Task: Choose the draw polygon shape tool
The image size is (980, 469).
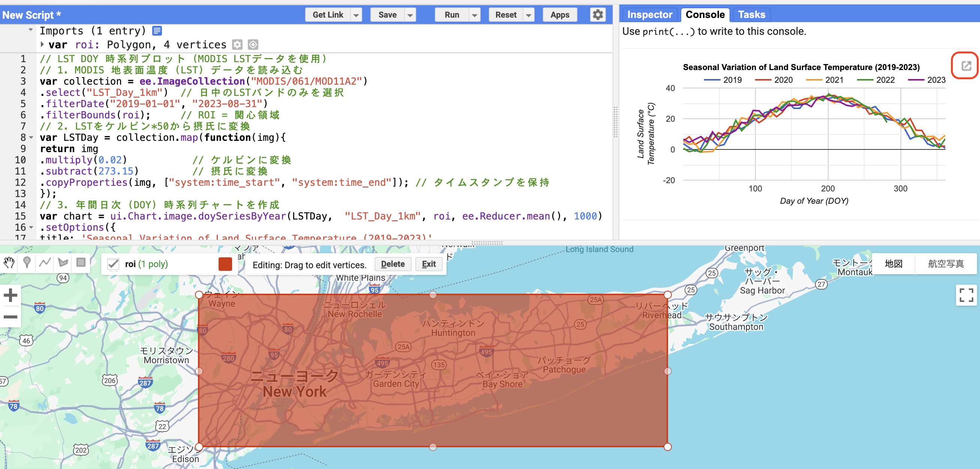Action: tap(63, 263)
